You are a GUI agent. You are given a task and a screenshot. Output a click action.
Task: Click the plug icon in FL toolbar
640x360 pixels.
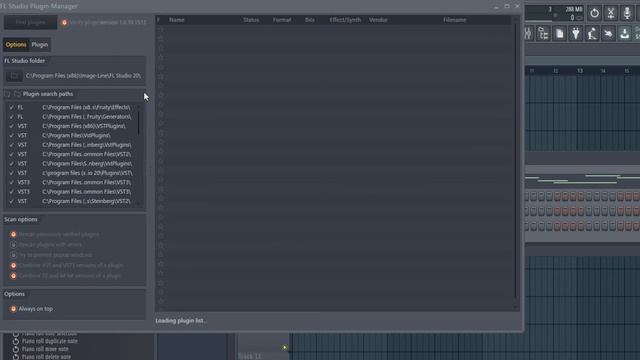point(576,33)
